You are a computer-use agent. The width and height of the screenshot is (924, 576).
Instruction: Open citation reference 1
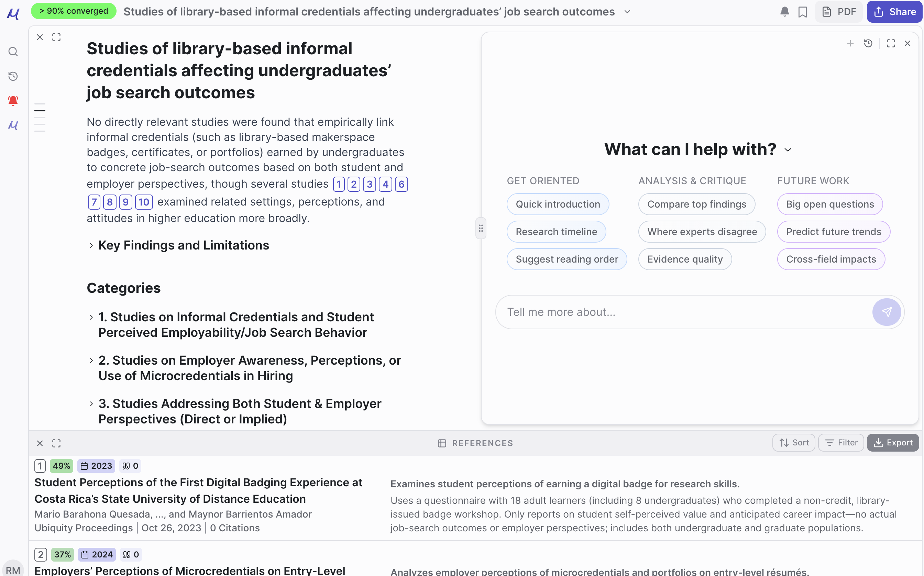tap(339, 184)
